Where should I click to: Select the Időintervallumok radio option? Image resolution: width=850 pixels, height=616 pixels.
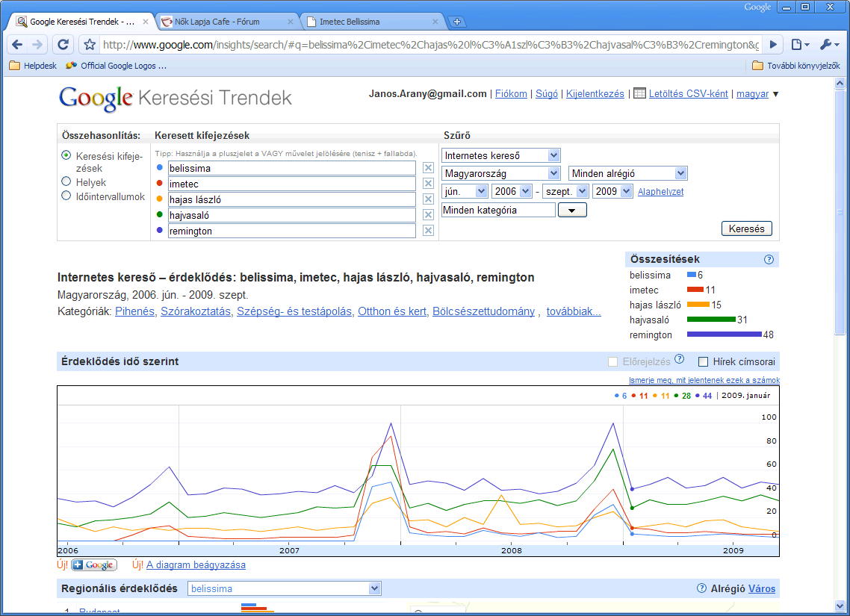pyautogui.click(x=66, y=196)
